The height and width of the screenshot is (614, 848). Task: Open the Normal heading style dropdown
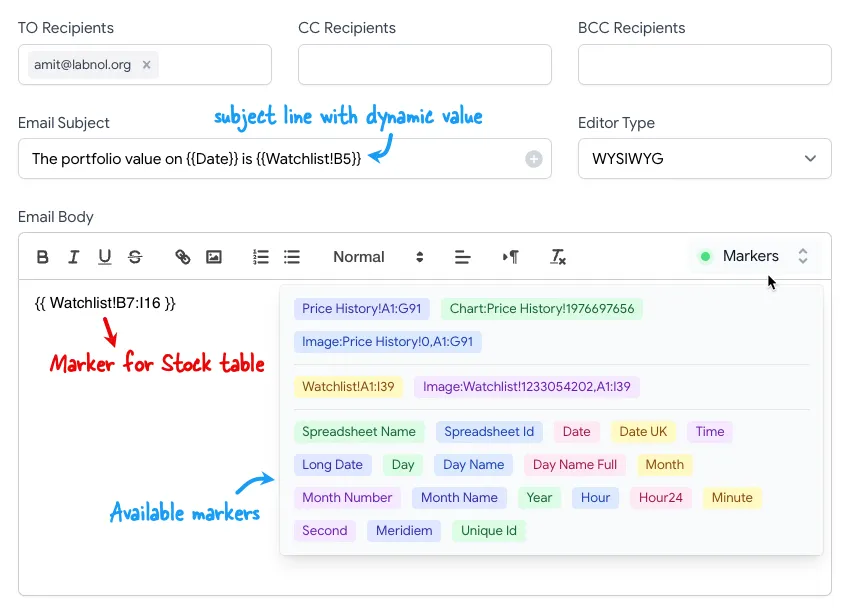point(378,257)
